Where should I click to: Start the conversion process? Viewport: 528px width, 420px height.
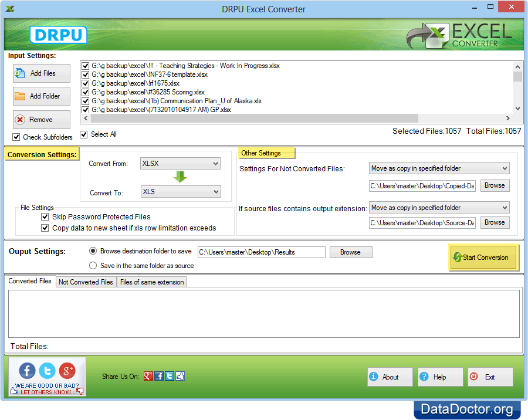(x=483, y=258)
